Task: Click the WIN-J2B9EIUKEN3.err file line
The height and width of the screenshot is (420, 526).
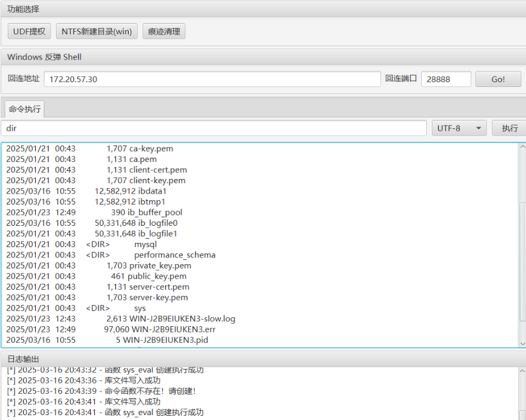Action: [x=174, y=329]
